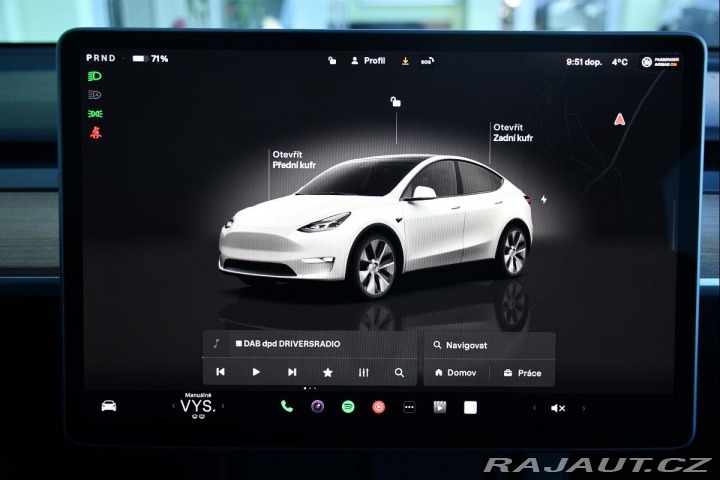The image size is (720, 480).
Task: Search media with magnifier icon
Action: [x=399, y=373]
